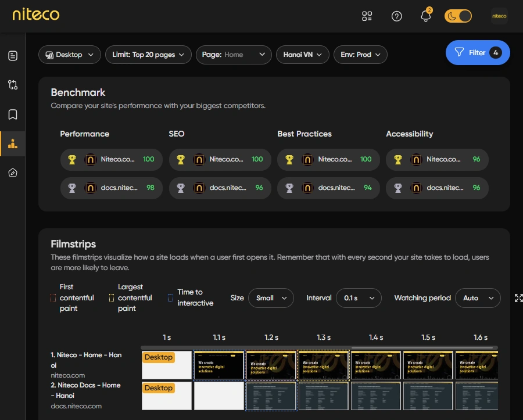
Task: Select Niteco.co... 100 Performance card
Action: point(112,159)
